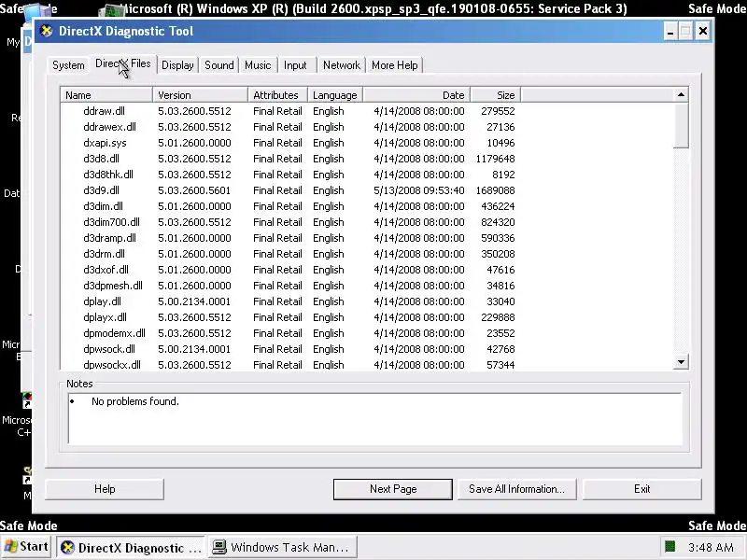Open the Music tab
The width and height of the screenshot is (747, 560).
(x=258, y=65)
